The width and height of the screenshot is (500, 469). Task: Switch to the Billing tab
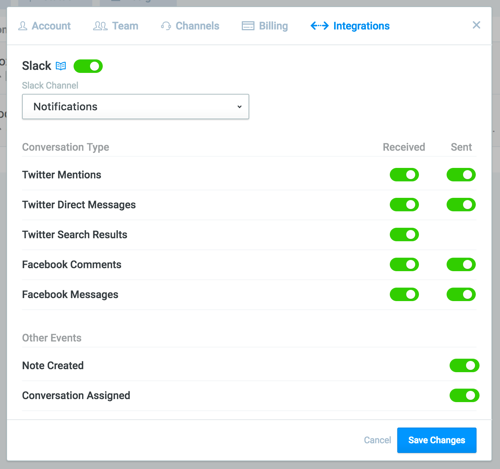(265, 26)
